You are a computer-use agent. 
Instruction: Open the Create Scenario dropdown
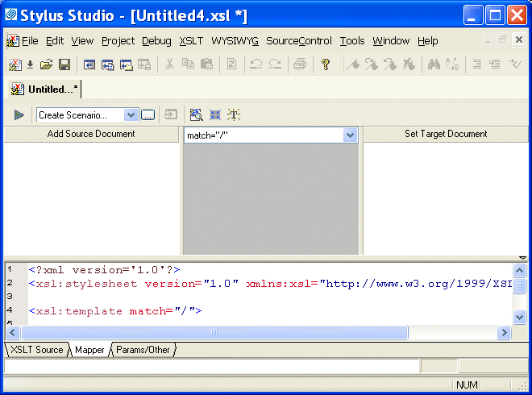(131, 115)
